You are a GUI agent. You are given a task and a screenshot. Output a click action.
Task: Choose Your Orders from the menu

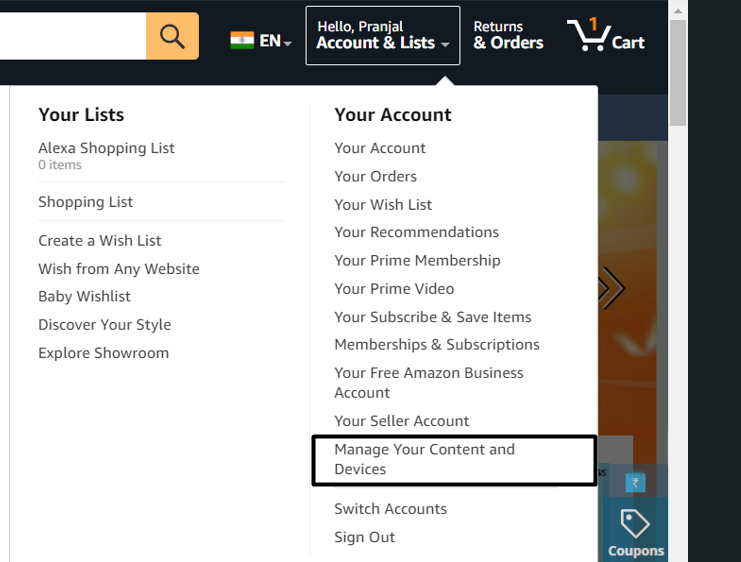click(375, 176)
